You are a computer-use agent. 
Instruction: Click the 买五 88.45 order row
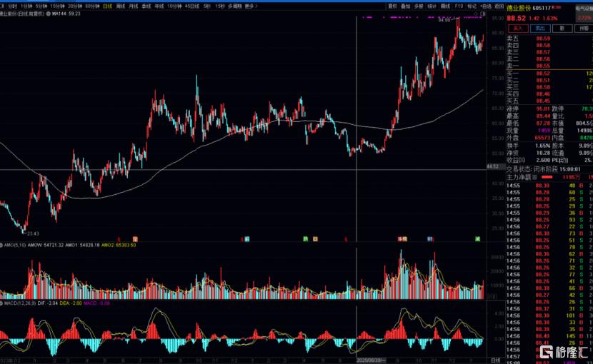[x=549, y=101]
